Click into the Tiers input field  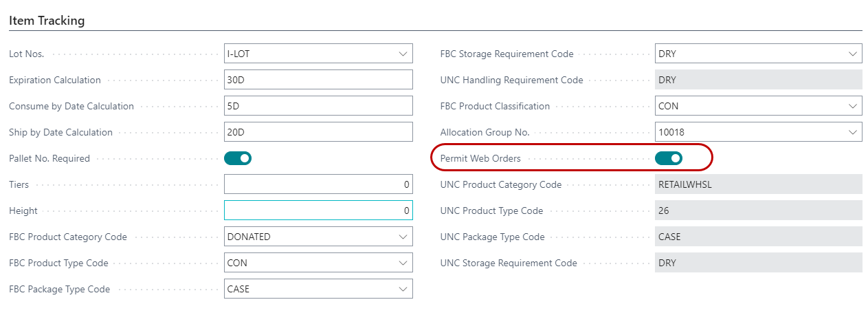318,184
